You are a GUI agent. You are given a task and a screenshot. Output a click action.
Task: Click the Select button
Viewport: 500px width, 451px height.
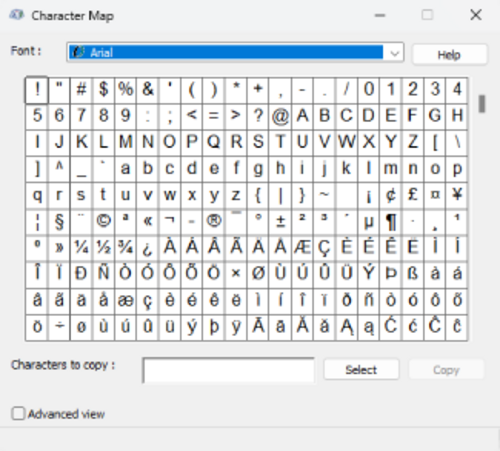pyautogui.click(x=361, y=369)
